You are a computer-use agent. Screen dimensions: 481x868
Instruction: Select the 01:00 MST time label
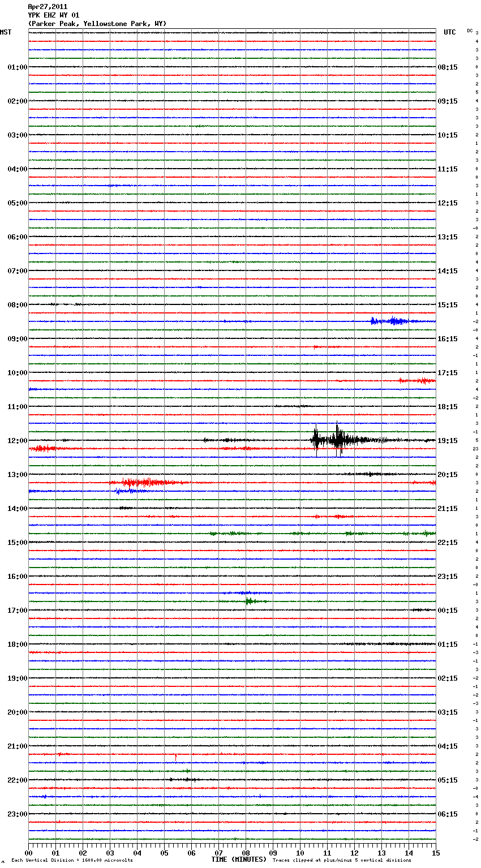(x=18, y=67)
